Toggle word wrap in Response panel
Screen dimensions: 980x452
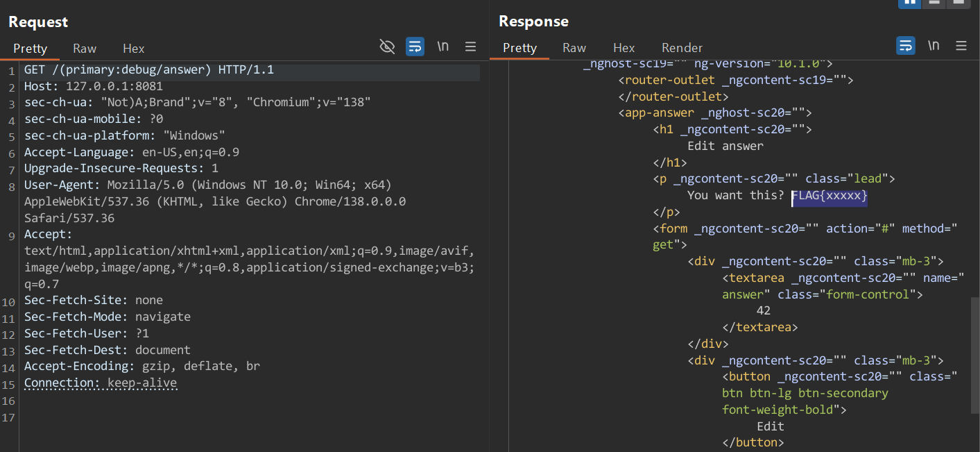905,46
